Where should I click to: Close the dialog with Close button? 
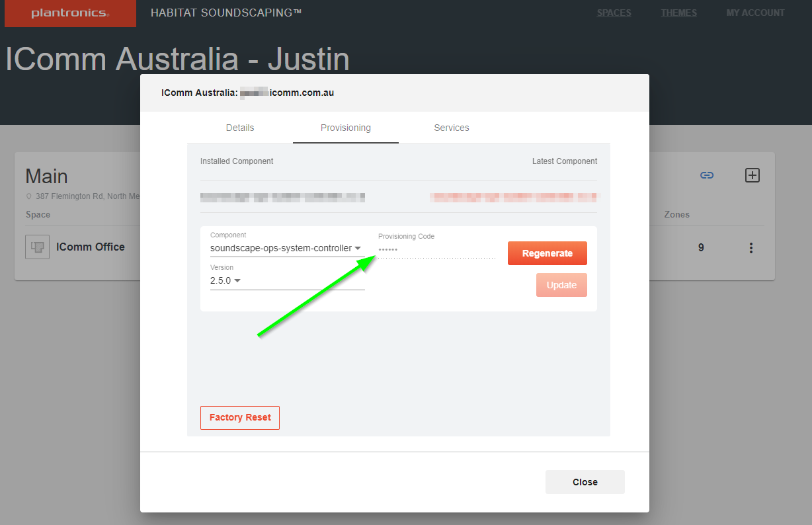tap(585, 482)
